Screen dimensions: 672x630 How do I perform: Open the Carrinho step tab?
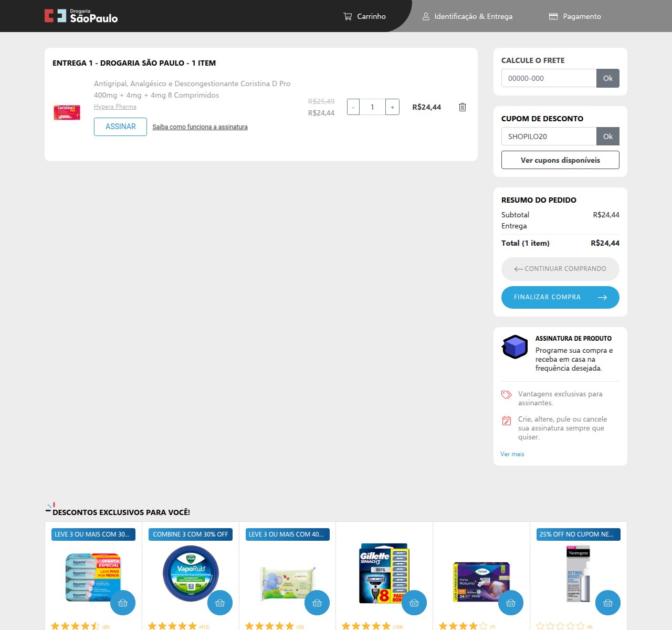(x=364, y=16)
